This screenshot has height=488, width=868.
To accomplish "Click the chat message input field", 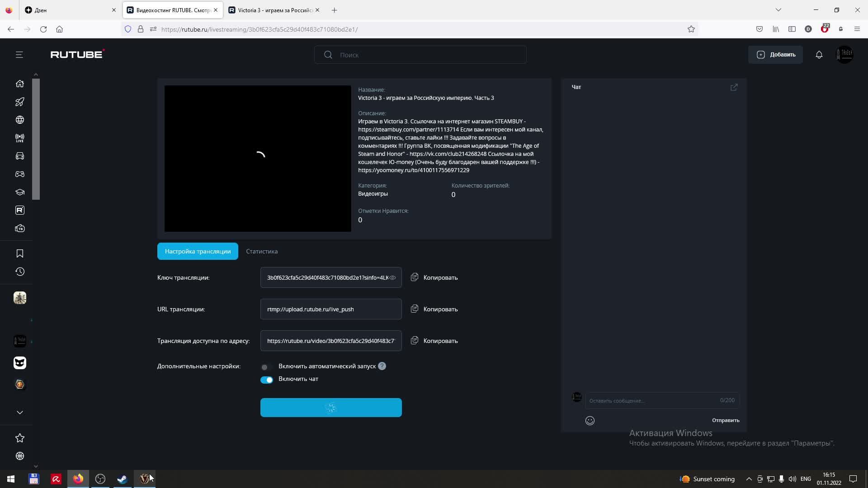I will pyautogui.click(x=651, y=400).
